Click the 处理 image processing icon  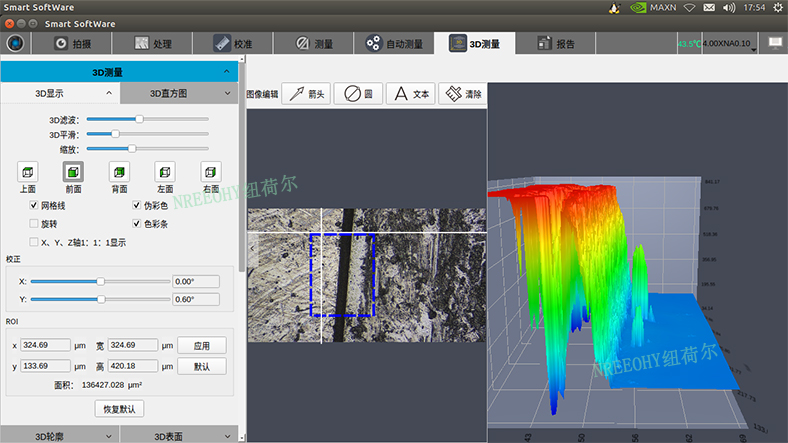[x=142, y=43]
